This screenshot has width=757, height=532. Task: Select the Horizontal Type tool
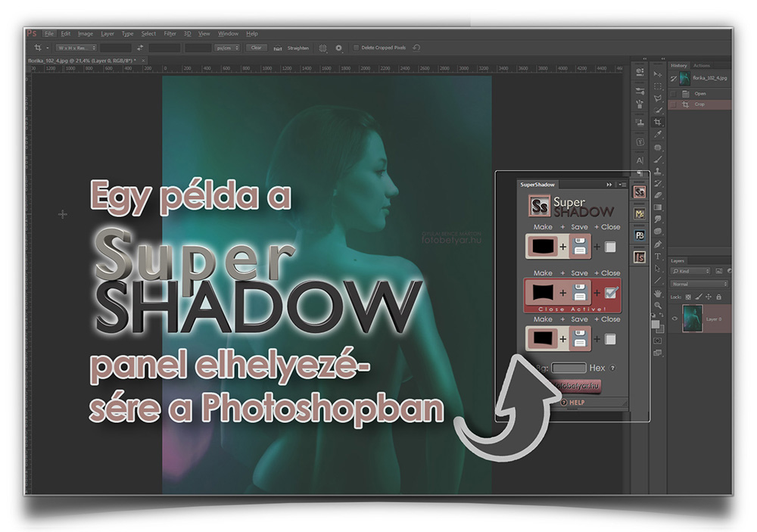tap(658, 257)
